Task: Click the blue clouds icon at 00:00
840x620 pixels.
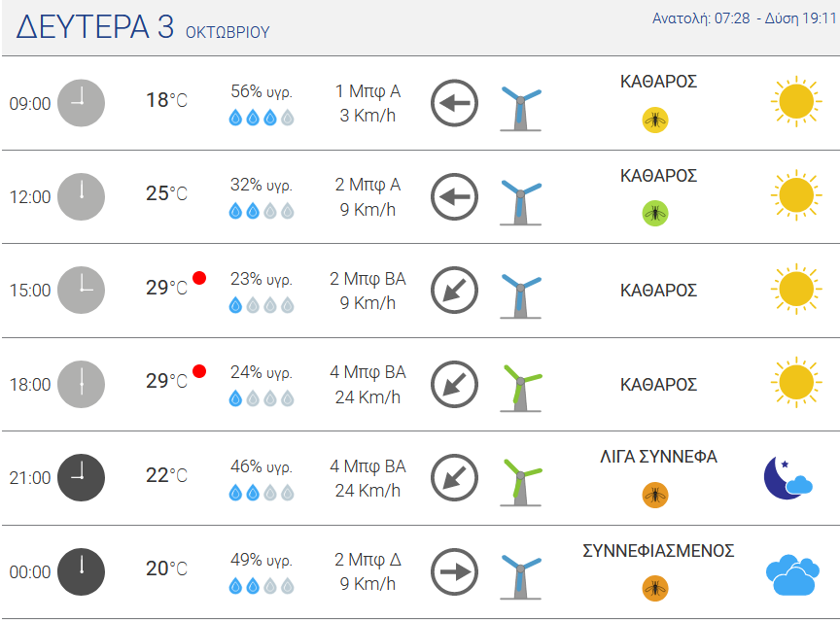Action: point(792,575)
